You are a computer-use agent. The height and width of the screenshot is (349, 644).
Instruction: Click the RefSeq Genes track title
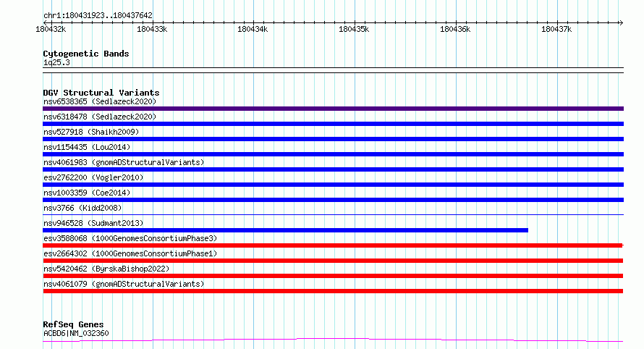[73, 325]
